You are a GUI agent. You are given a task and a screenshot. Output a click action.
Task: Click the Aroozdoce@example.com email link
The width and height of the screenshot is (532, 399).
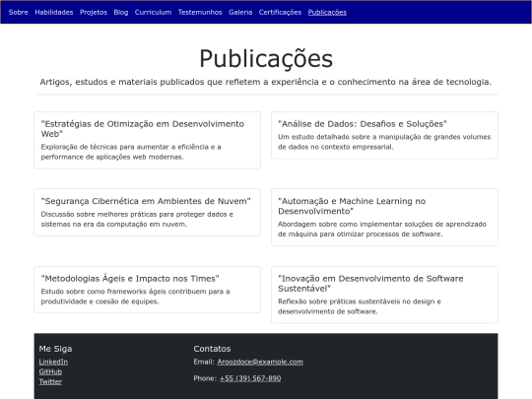click(x=260, y=362)
